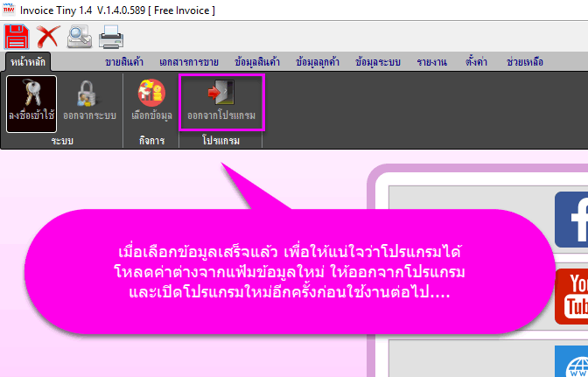Viewport: 588px width, 377px height.
Task: Open the blue website globe icon
Action: tap(571, 361)
